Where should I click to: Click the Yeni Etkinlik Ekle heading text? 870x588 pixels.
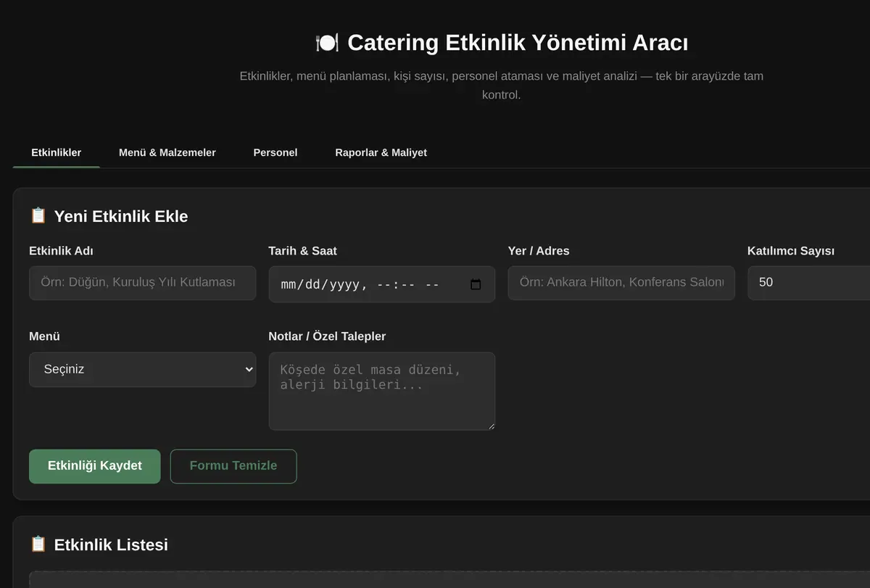coord(121,216)
